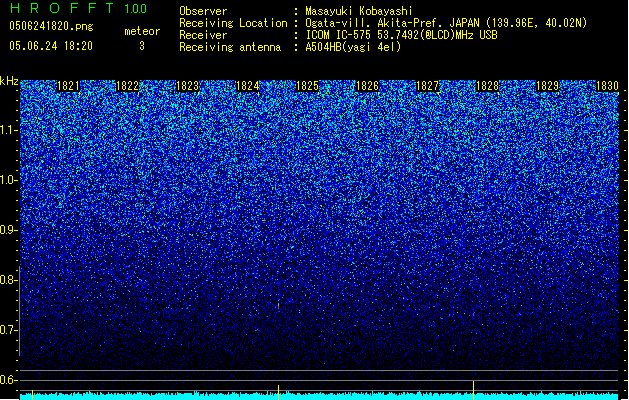Click the 1823 time marker
This screenshot has height=400, width=629.
[x=188, y=86]
